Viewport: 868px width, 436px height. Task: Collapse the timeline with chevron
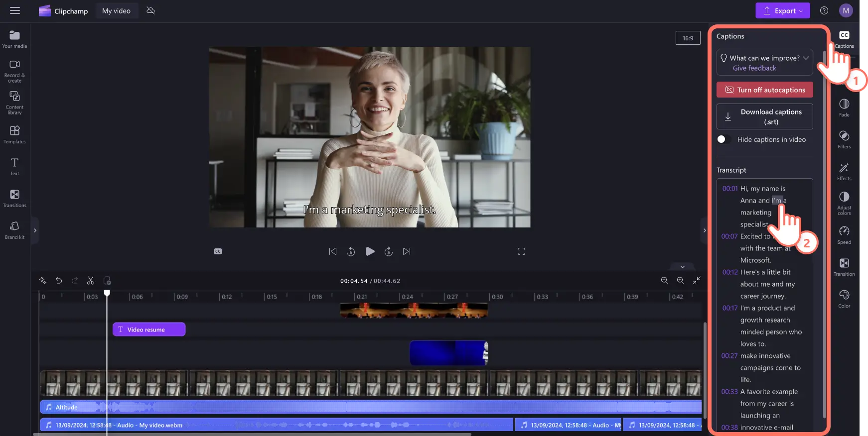pyautogui.click(x=683, y=267)
